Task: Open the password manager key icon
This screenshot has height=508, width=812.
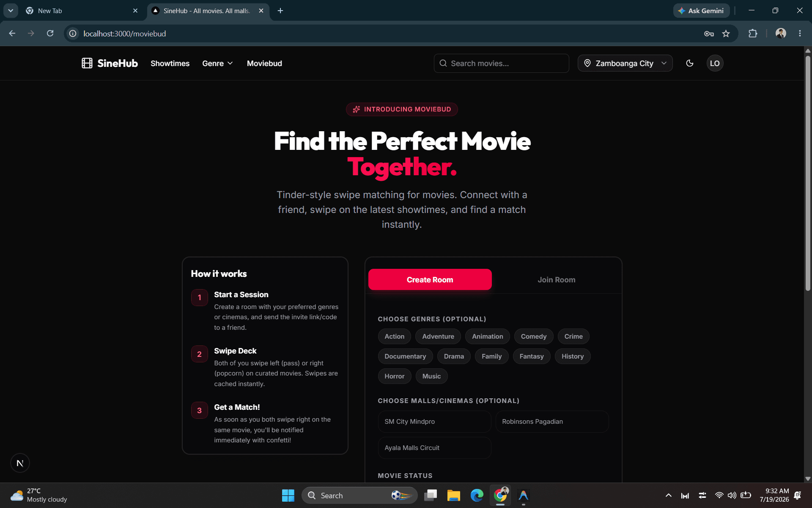Action: tap(709, 33)
